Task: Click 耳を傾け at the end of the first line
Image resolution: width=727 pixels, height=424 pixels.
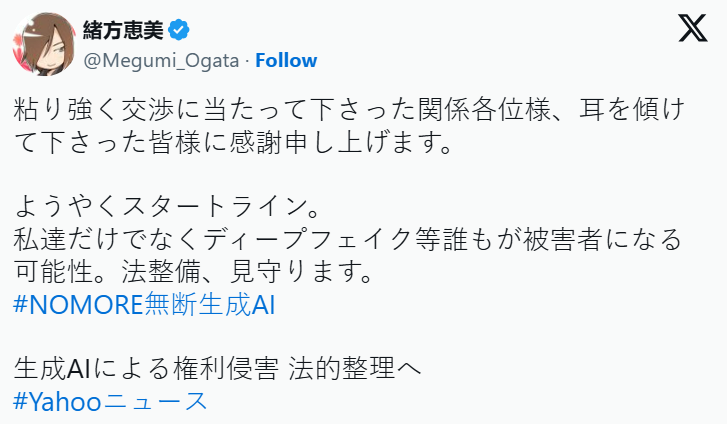Action: click(632, 110)
